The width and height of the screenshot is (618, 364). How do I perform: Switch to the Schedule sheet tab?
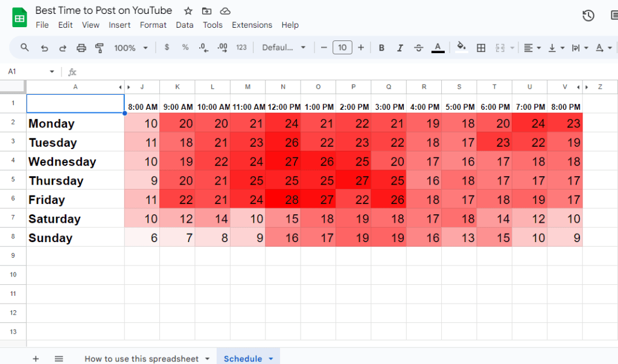tap(244, 358)
